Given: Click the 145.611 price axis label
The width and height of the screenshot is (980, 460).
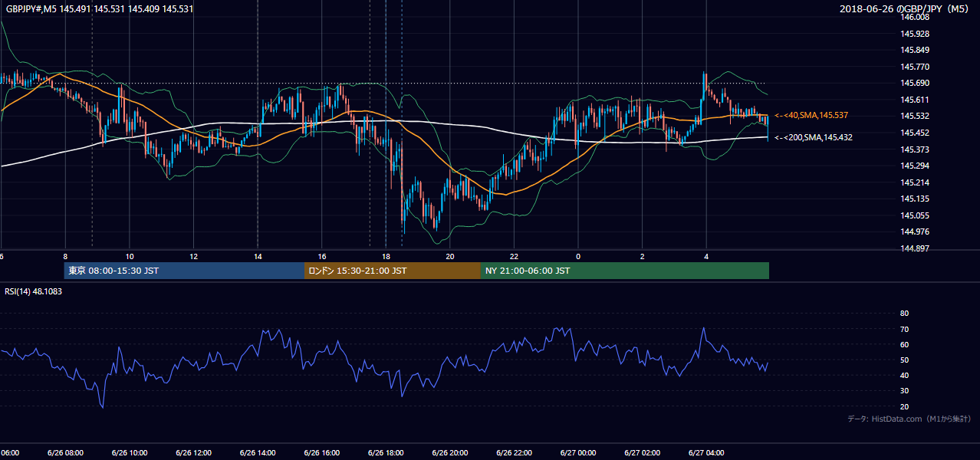Looking at the screenshot, I should coord(916,100).
